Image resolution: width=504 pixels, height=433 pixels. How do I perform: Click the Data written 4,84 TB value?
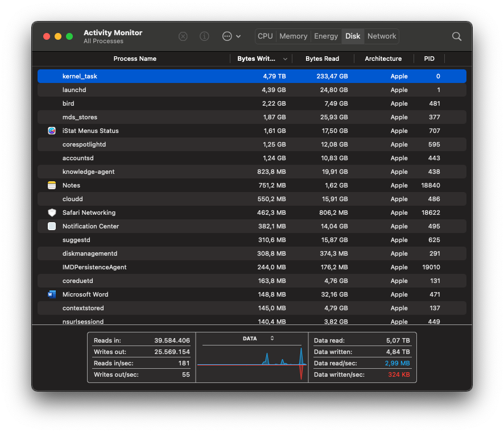click(398, 352)
